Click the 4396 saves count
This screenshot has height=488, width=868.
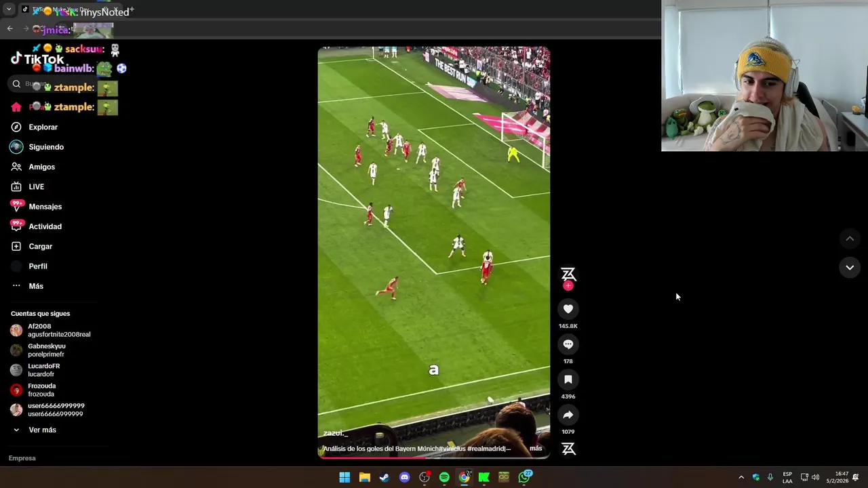pos(568,396)
